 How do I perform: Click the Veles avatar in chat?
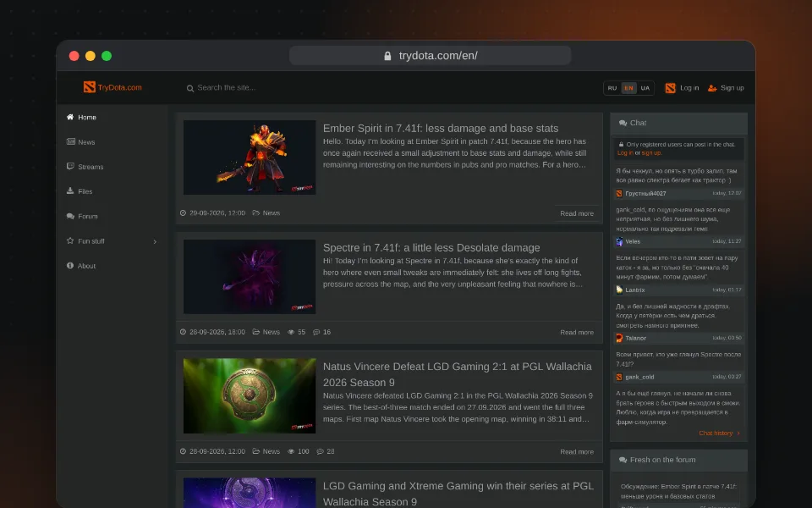pyautogui.click(x=619, y=241)
